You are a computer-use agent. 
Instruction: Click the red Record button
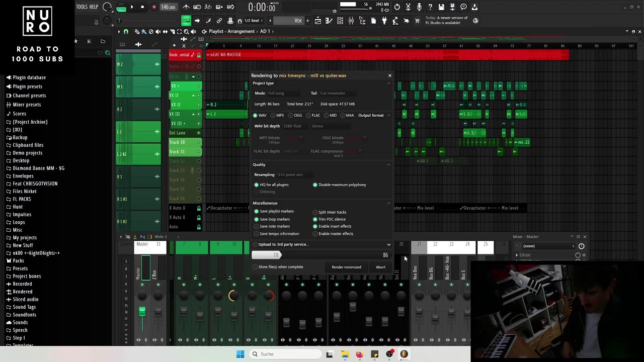pos(154,7)
